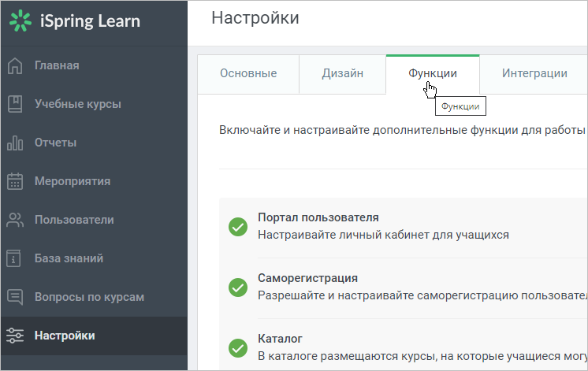This screenshot has width=588, height=371.
Task: Switch to the Основные tab
Action: (248, 74)
